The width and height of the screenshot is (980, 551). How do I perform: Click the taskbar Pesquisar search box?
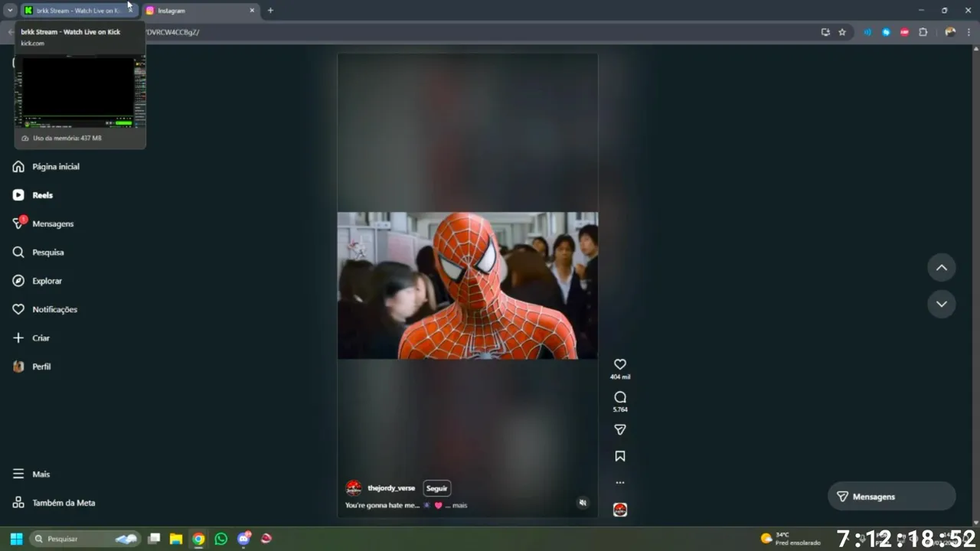coord(84,539)
